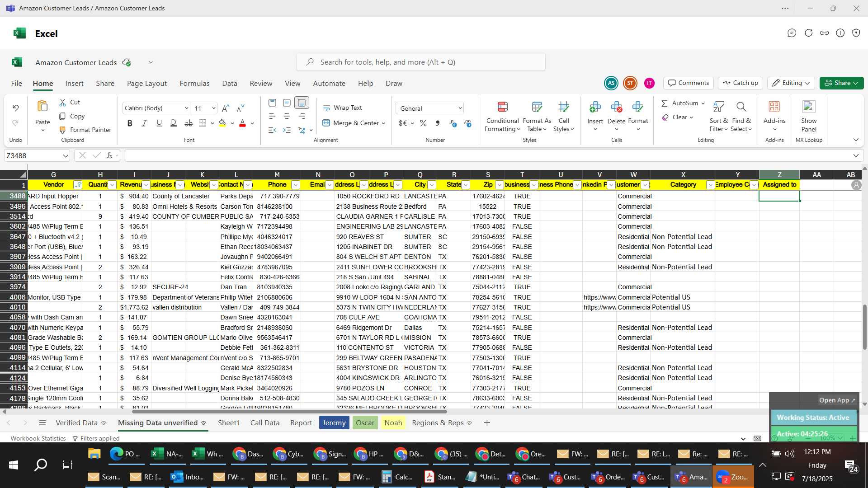Image resolution: width=868 pixels, height=488 pixels.
Task: Click the Cell Styles icon
Action: pyautogui.click(x=564, y=107)
